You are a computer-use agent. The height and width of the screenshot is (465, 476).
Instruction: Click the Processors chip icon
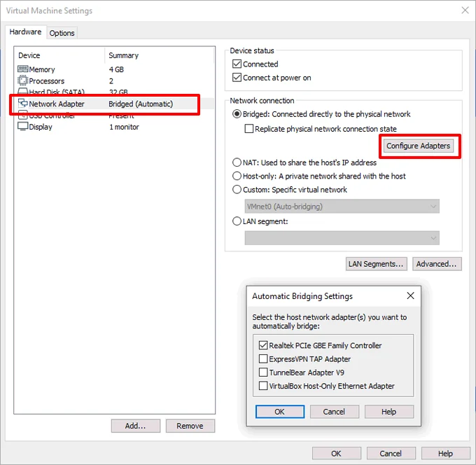[23, 81]
